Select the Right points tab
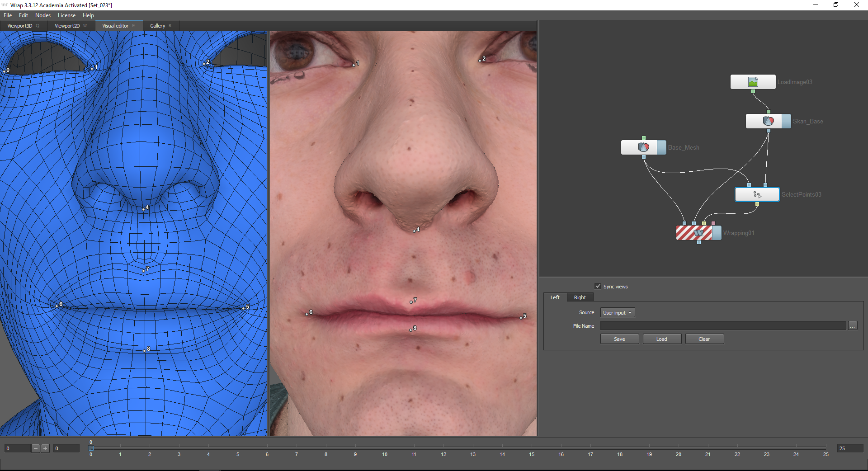868x471 pixels. pyautogui.click(x=580, y=297)
